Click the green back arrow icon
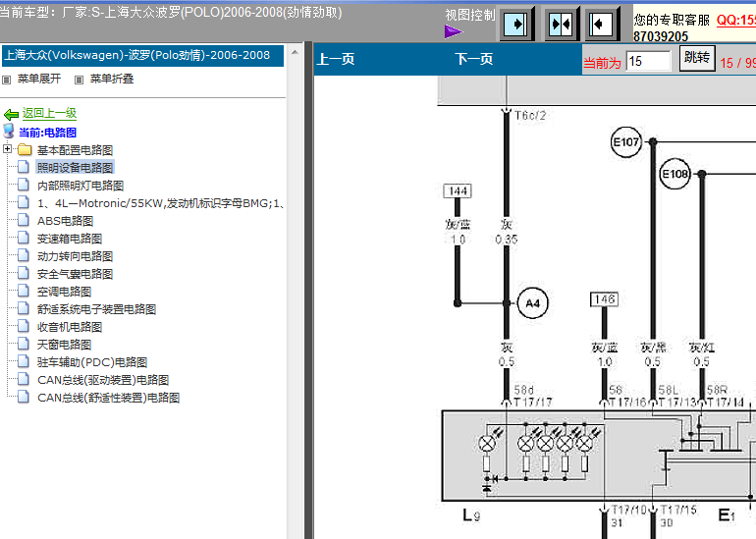The image size is (756, 539). coord(11,114)
